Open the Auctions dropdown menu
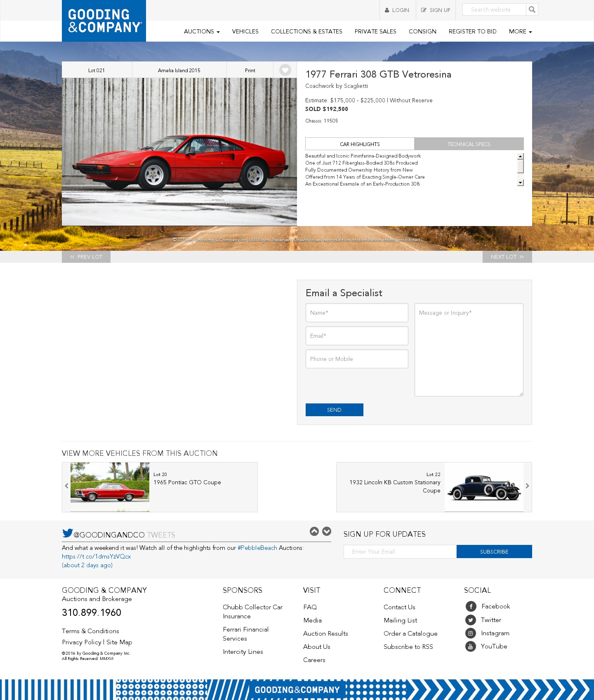 (202, 31)
